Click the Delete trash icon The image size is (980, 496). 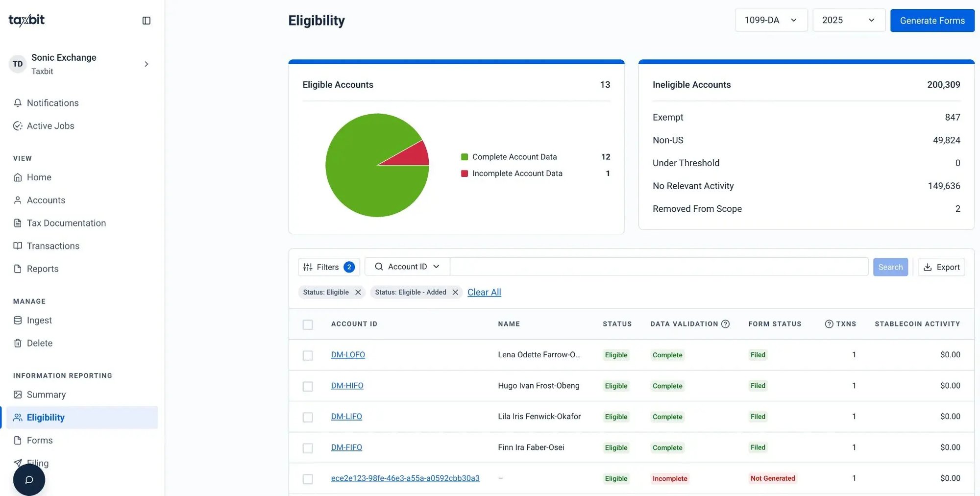(x=18, y=343)
